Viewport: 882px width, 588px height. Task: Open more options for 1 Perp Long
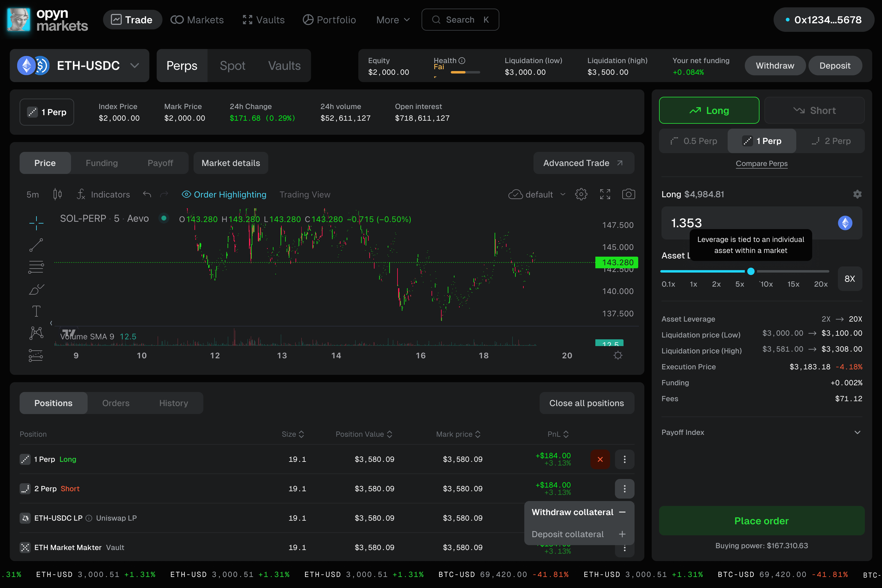click(625, 459)
